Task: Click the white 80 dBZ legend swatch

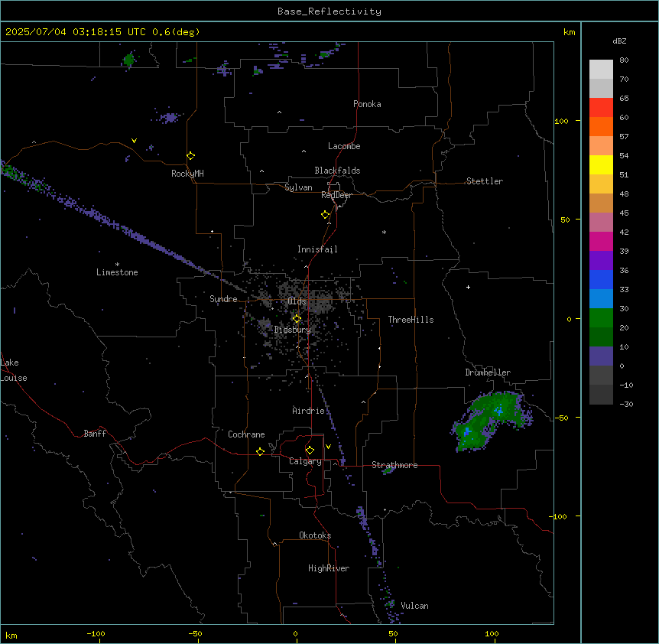Action: point(601,70)
